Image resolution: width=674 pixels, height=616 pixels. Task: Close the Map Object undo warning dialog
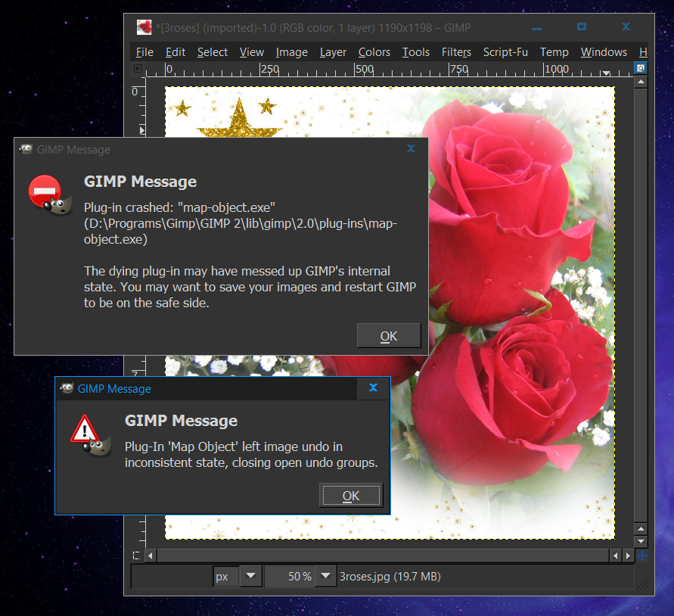click(373, 387)
